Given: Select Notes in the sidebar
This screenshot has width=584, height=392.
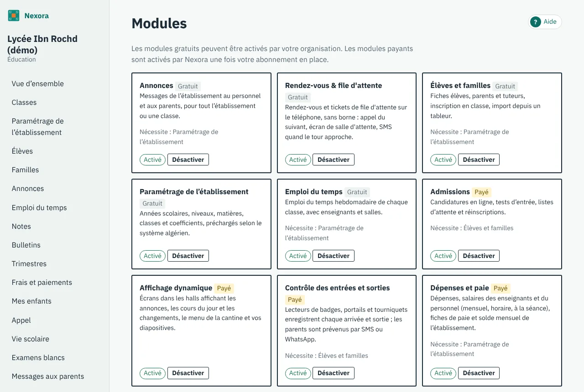Looking at the screenshot, I should [21, 226].
